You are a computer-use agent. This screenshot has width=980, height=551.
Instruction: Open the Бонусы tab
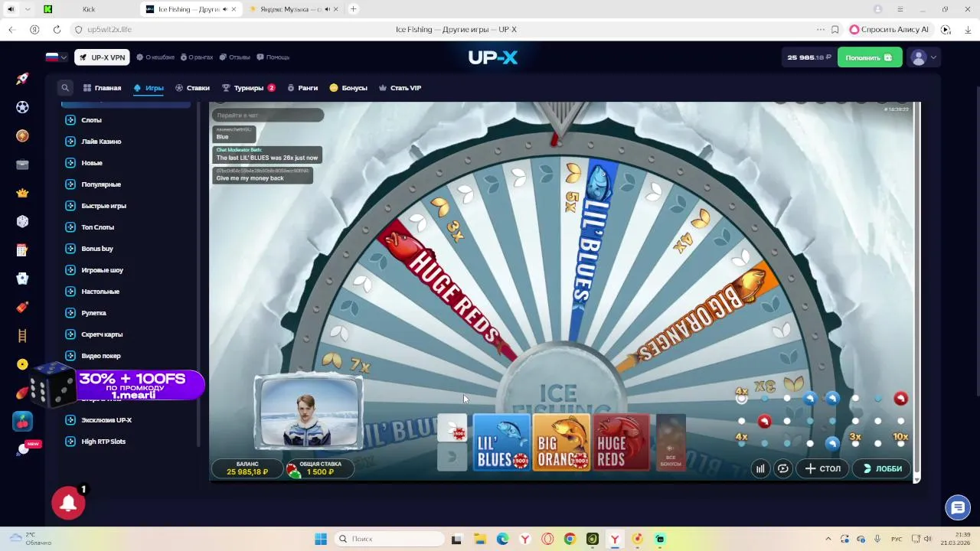(x=348, y=88)
